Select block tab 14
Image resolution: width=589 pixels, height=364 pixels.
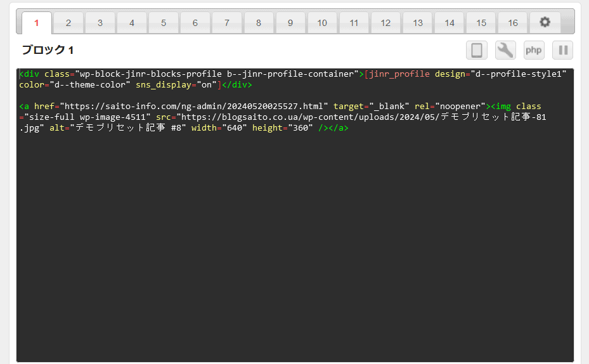click(x=450, y=23)
